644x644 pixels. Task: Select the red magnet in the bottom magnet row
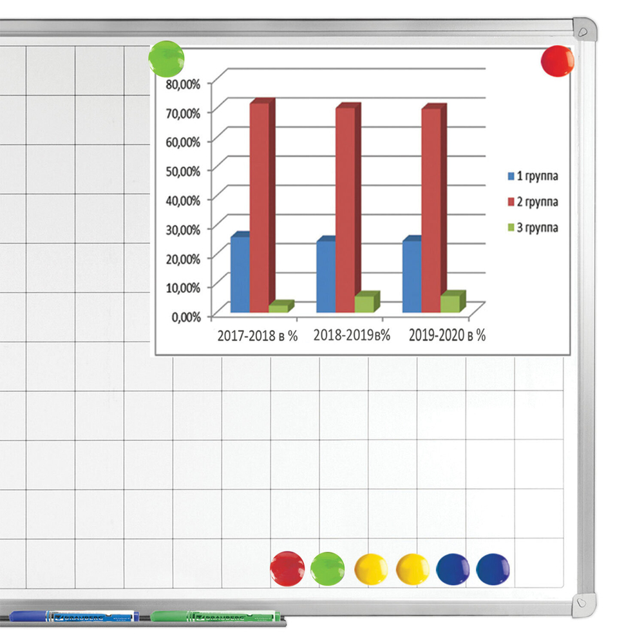(x=287, y=569)
